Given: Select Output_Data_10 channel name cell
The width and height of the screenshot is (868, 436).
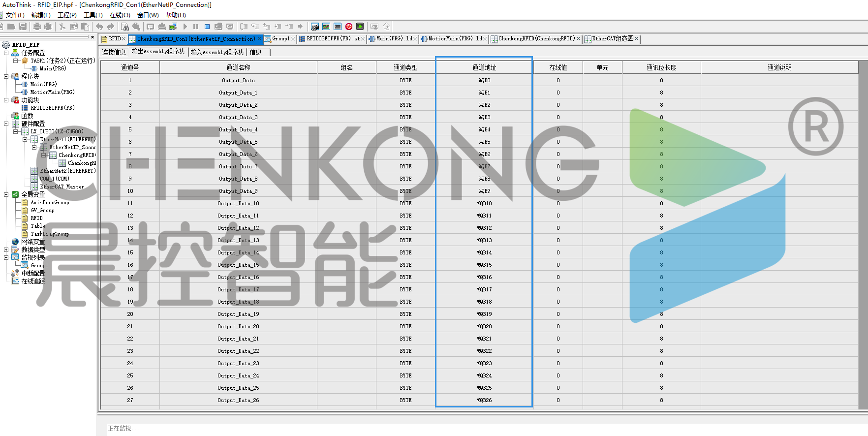Looking at the screenshot, I should 238,203.
